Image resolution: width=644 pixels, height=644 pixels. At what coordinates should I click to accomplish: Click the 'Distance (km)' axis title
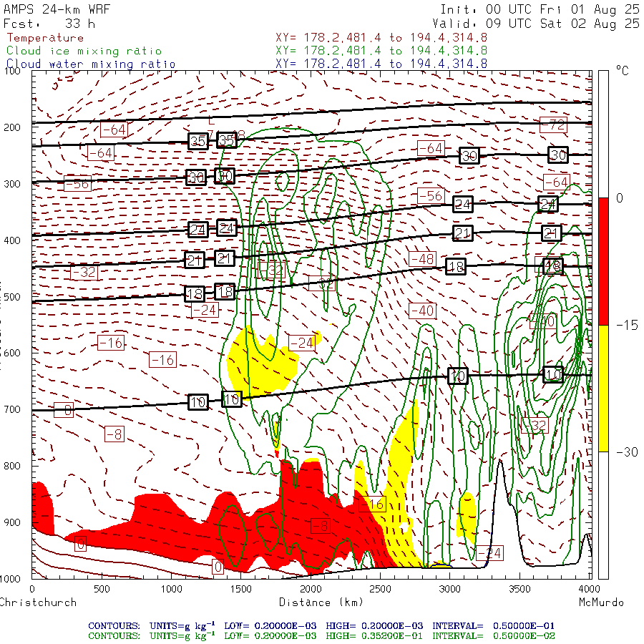coord(321,602)
